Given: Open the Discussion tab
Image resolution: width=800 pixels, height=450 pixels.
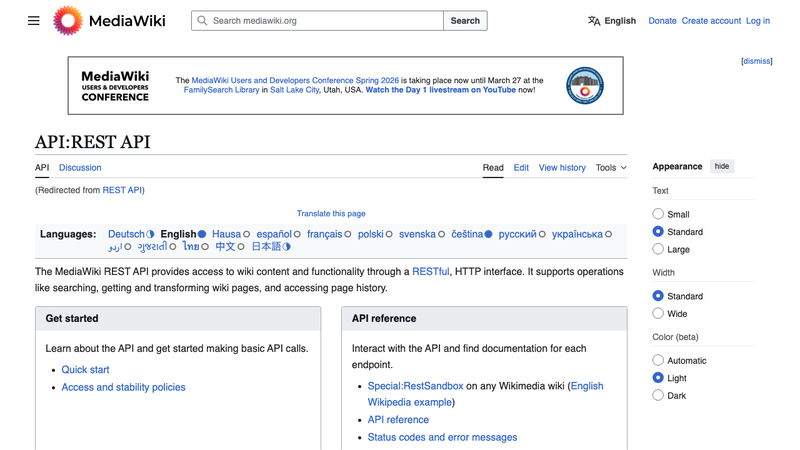Looking at the screenshot, I should click(80, 168).
